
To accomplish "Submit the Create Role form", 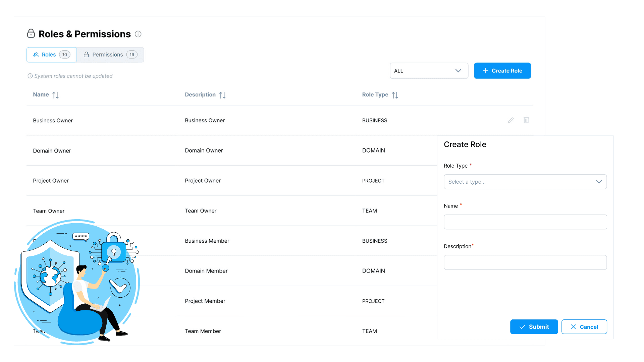I will [x=534, y=327].
